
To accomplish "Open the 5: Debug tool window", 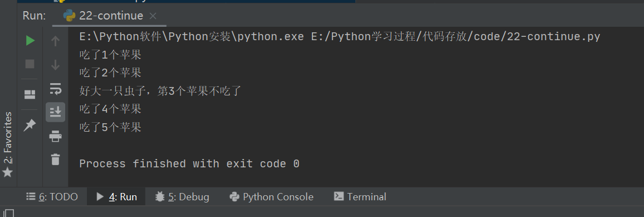I will point(182,197).
